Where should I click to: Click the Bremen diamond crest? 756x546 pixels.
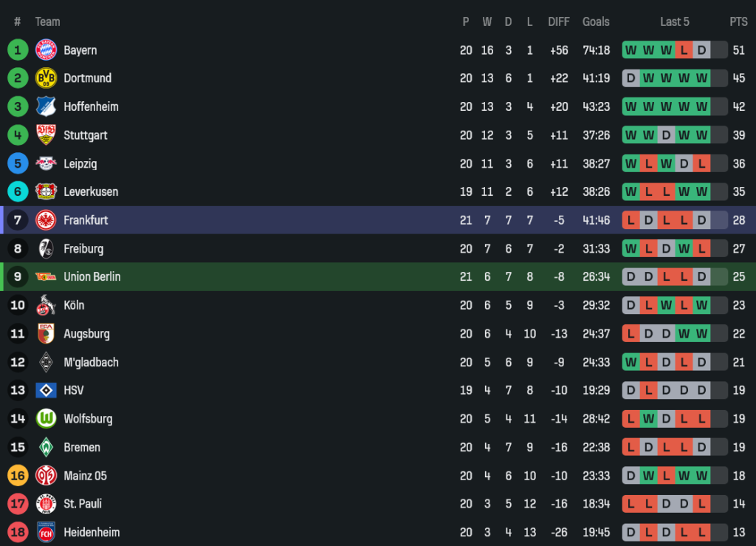pos(46,447)
